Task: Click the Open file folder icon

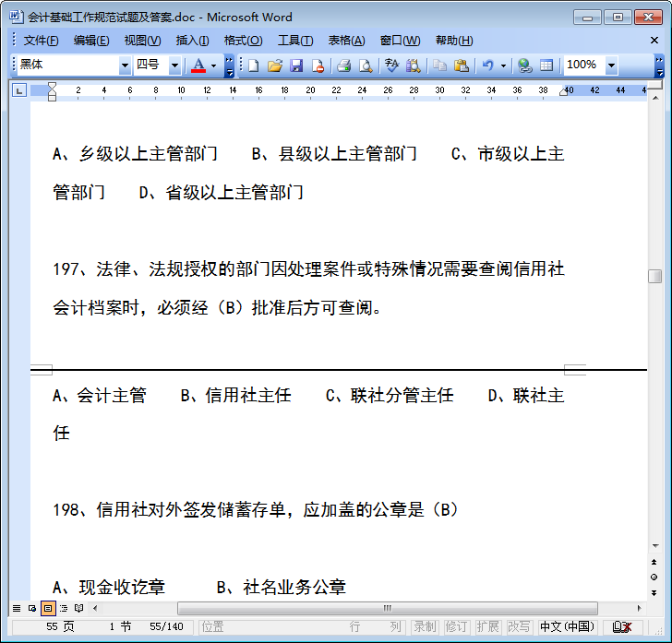Action: click(274, 65)
